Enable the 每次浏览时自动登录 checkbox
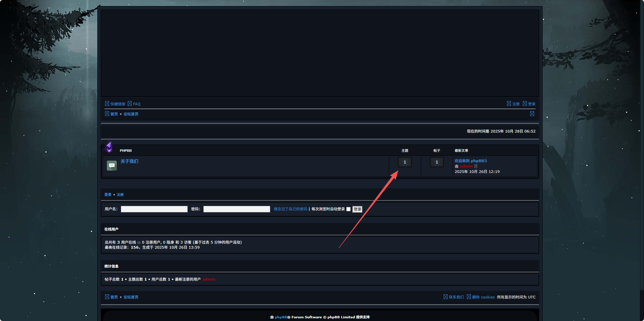This screenshot has height=321, width=644. pos(349,209)
